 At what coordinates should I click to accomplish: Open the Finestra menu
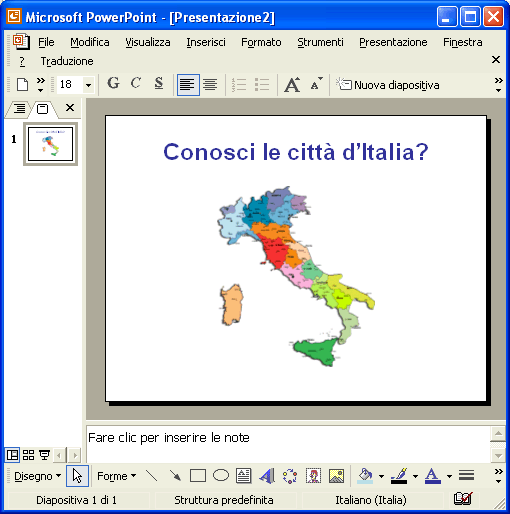pyautogui.click(x=462, y=42)
